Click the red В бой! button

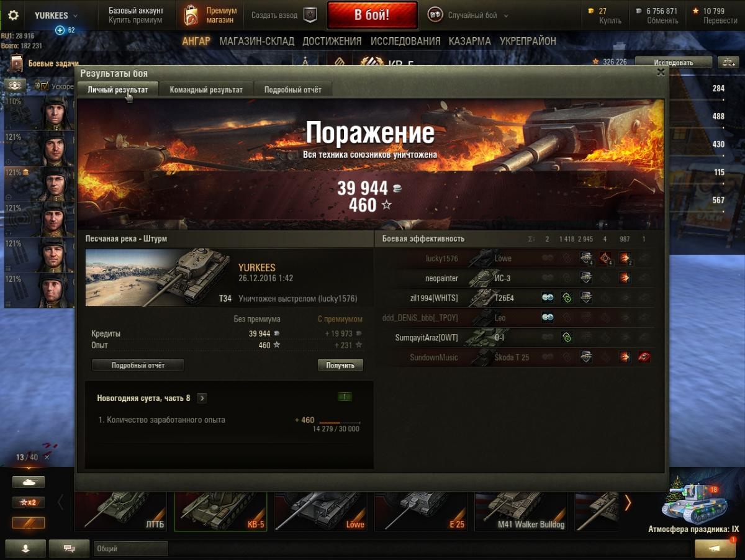pos(372,16)
